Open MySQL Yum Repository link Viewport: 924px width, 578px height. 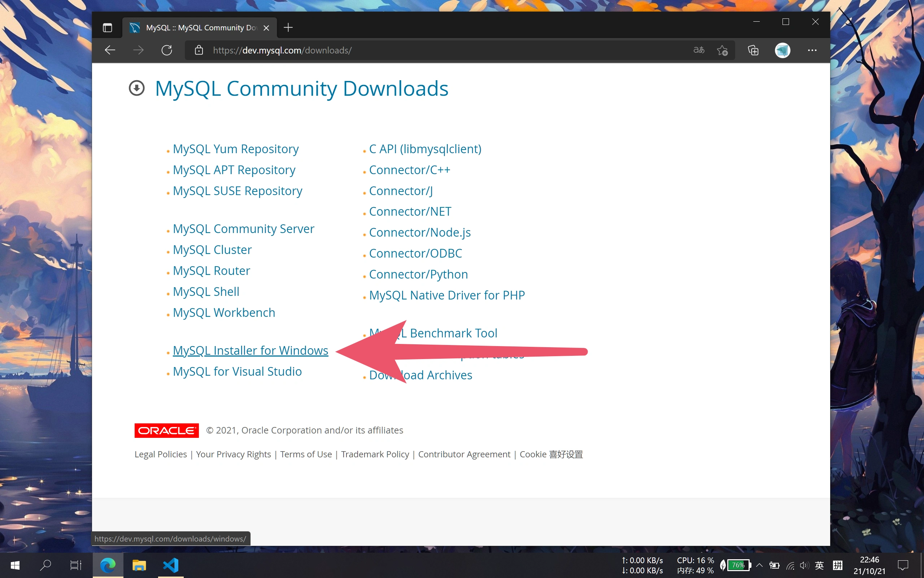[x=236, y=149]
